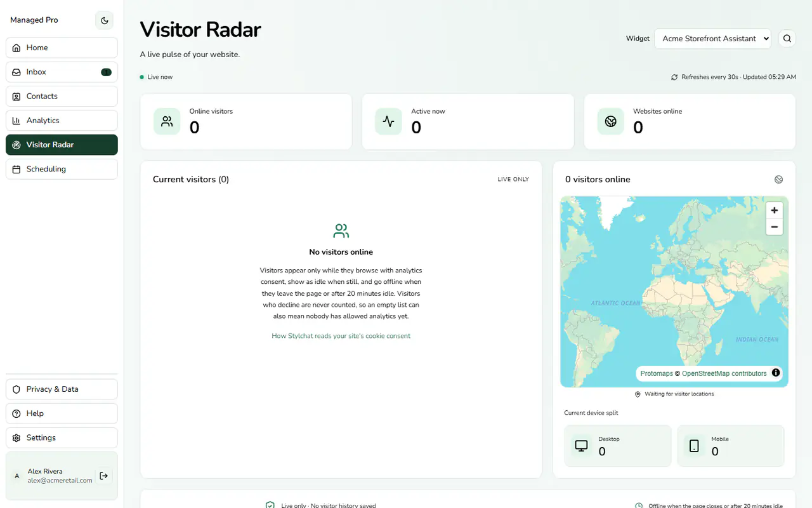
Task: Click the Inbox tray icon
Action: point(16,72)
